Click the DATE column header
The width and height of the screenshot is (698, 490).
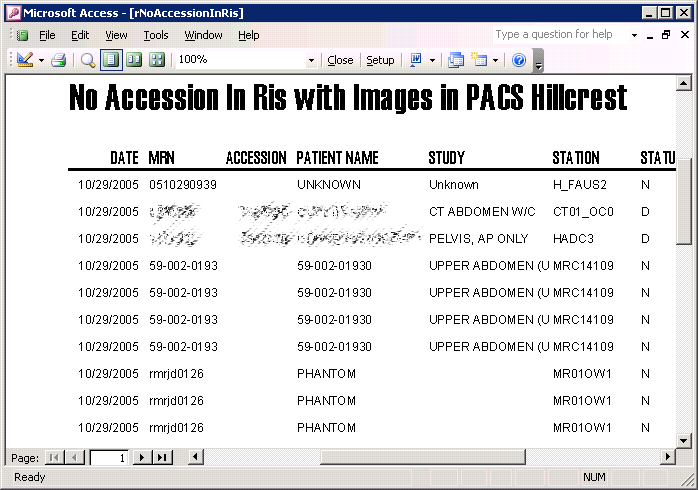[125, 158]
